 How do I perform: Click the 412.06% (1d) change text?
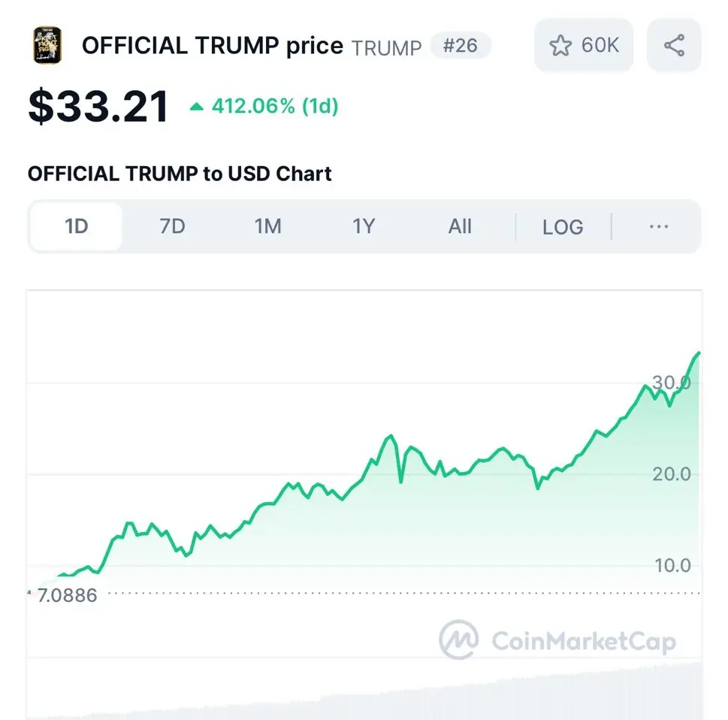(x=275, y=107)
